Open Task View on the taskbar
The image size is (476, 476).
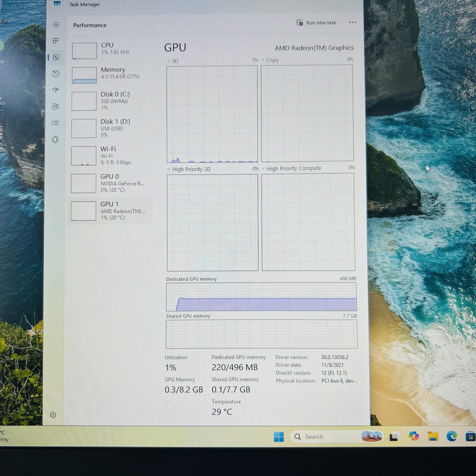tap(394, 437)
